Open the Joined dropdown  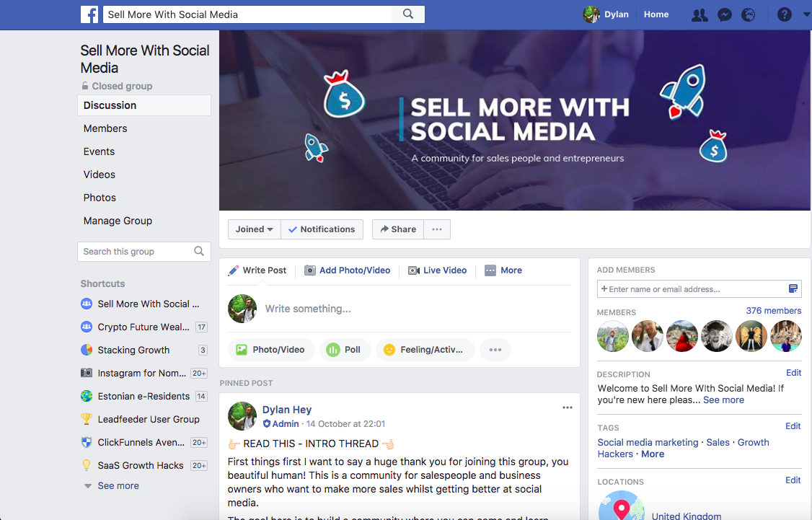click(x=255, y=229)
